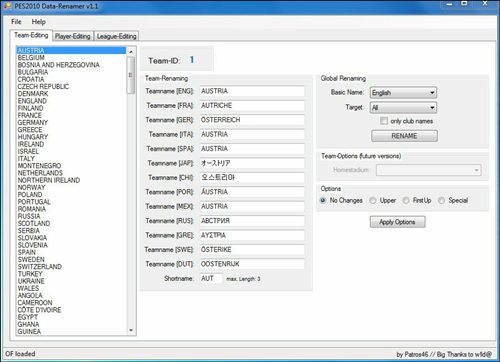
Task: Click the Shortname field containing AUT
Action: tap(211, 278)
